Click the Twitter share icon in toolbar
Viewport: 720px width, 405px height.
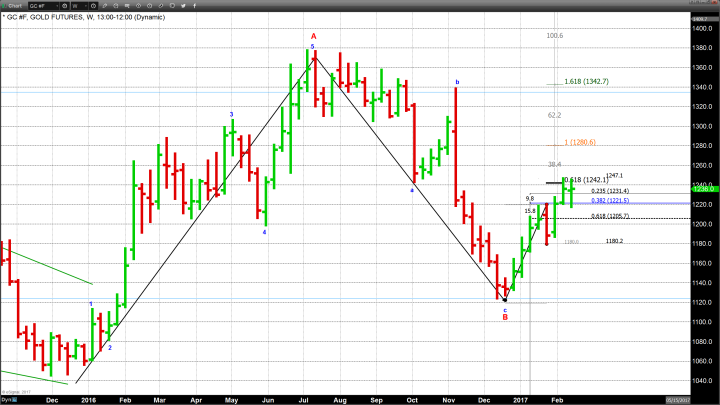pyautogui.click(x=183, y=6)
